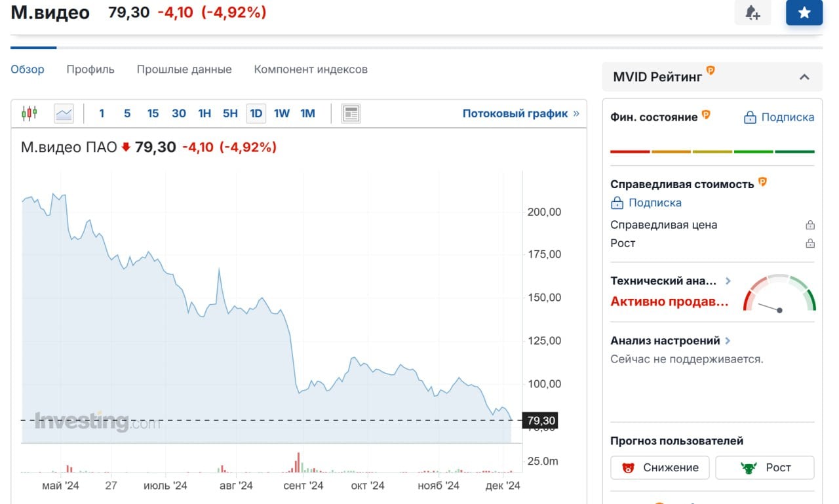Open the Профиль tab
The width and height of the screenshot is (839, 504).
(x=90, y=69)
